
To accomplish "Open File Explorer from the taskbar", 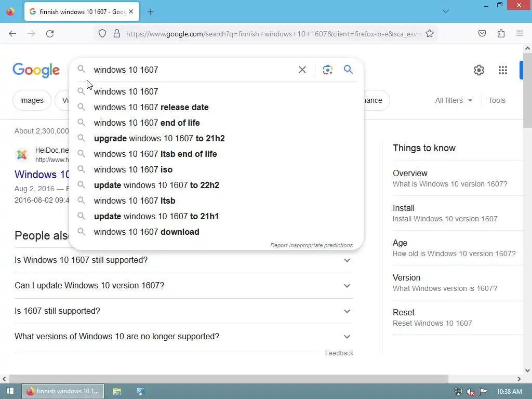I will click(117, 391).
